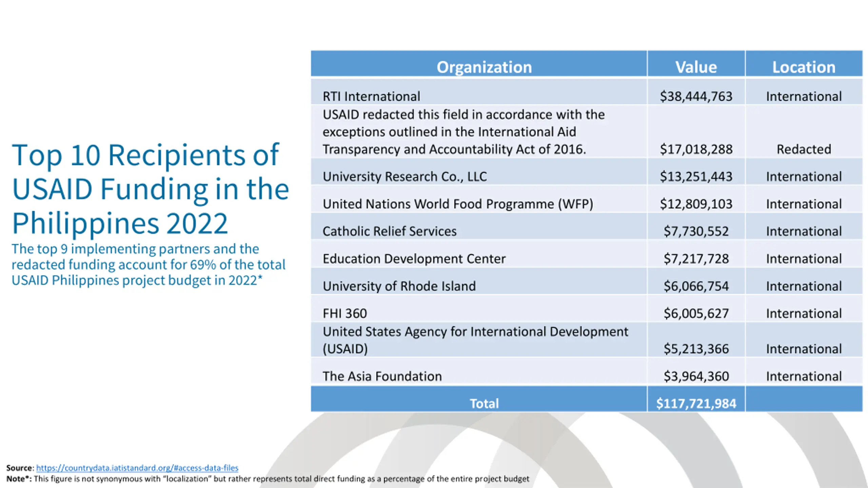Image resolution: width=868 pixels, height=488 pixels.
Task: Click the slide title about Top 10 Recipients
Action: tap(150, 188)
